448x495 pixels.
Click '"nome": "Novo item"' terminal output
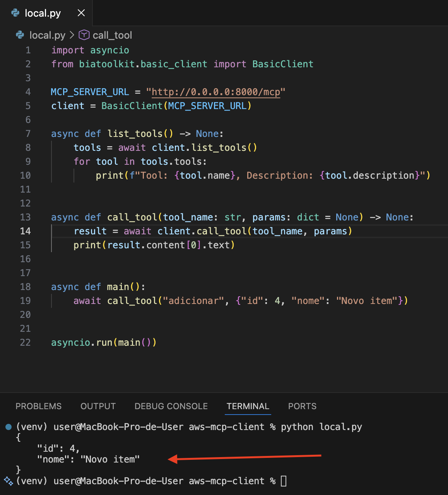pos(88,459)
